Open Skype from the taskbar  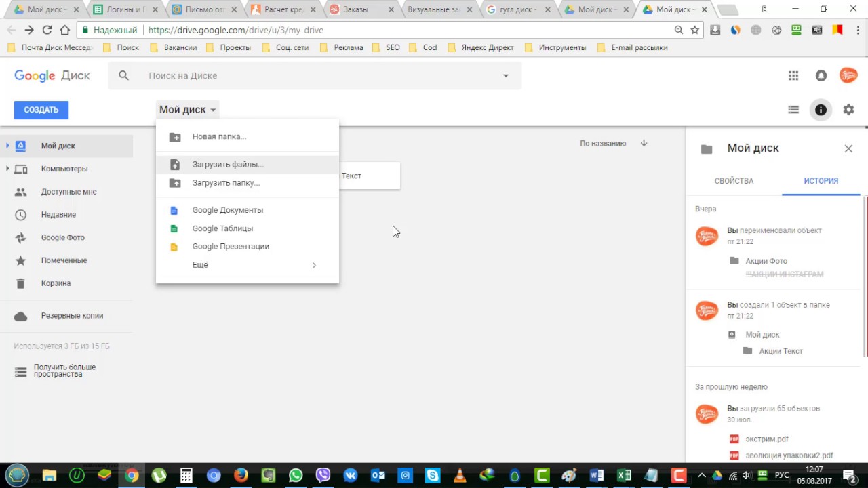point(433,476)
